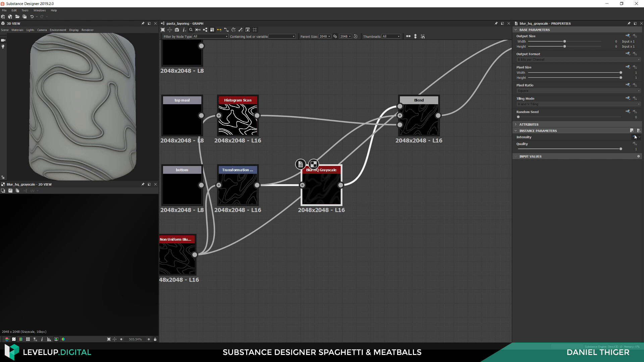The image size is (644, 362).
Task: Open the channels color mode icon in 2D view
Action: tap(63, 339)
